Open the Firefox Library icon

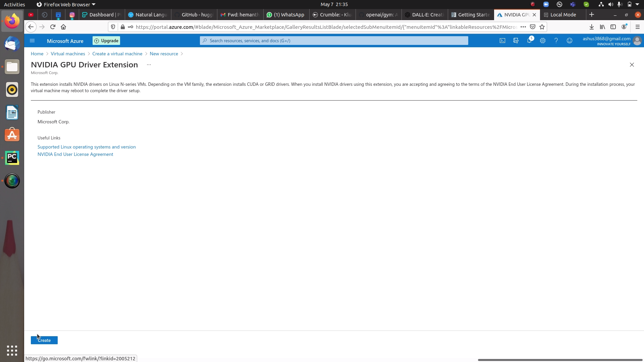[602, 27]
